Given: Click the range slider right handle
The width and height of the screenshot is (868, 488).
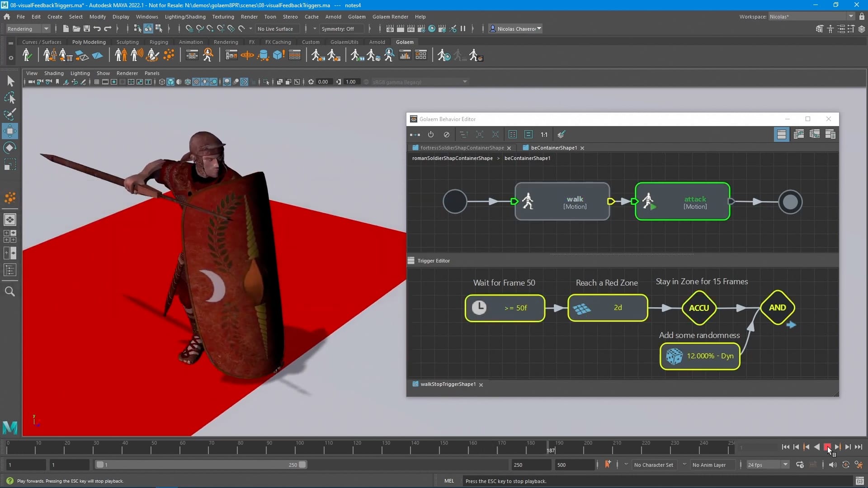Looking at the screenshot, I should pos(302,465).
